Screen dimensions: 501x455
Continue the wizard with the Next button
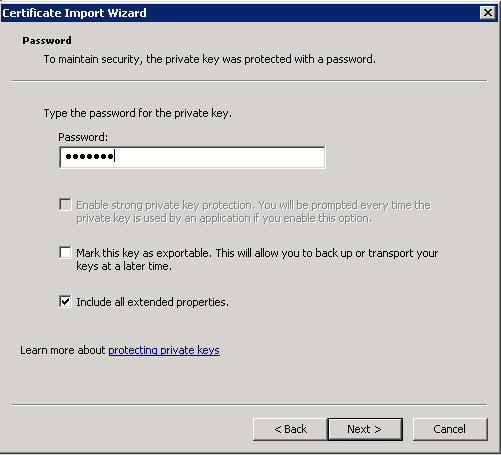[x=365, y=429]
